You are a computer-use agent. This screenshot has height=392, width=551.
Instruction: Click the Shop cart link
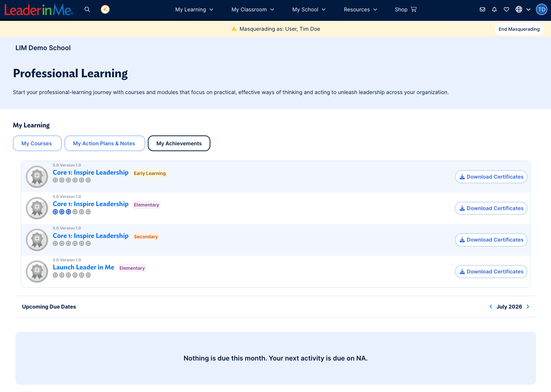click(x=405, y=10)
